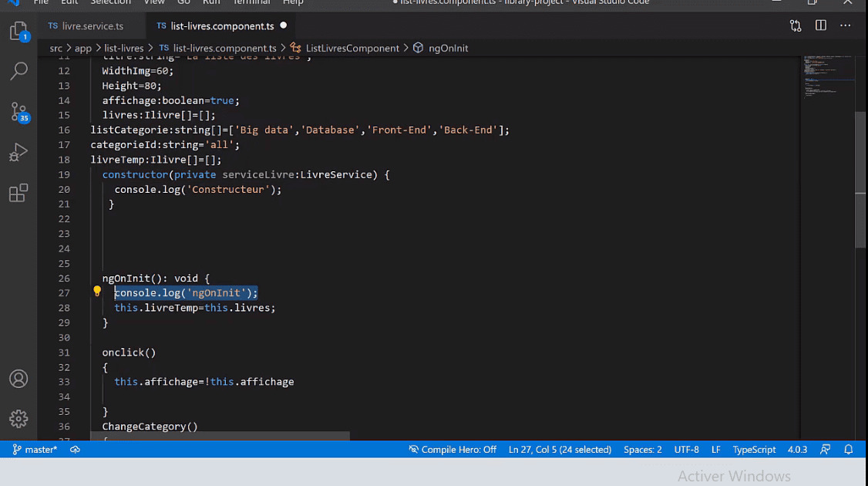Click the lightbulb code action on line 27
868x486 pixels.
click(97, 291)
